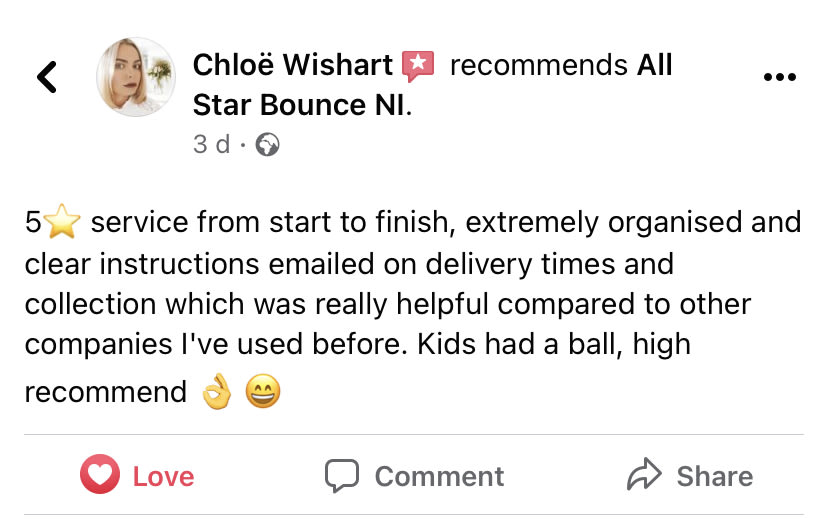Click the word recommends in the header

(538, 66)
